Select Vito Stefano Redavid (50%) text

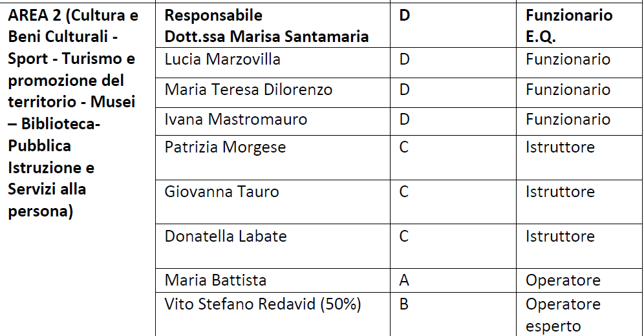[x=263, y=304]
